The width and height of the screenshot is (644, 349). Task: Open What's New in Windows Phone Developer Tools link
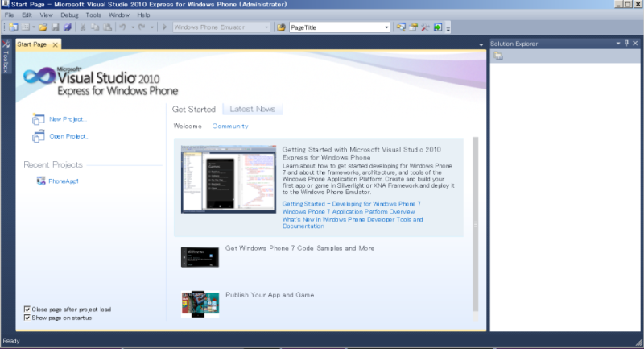[x=353, y=222]
